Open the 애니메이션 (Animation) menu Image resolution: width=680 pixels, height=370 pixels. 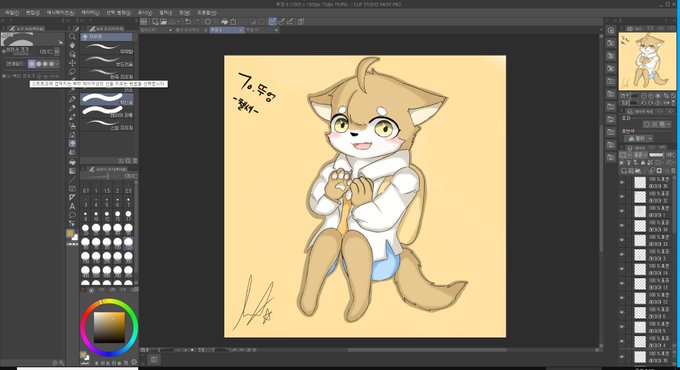[60, 13]
